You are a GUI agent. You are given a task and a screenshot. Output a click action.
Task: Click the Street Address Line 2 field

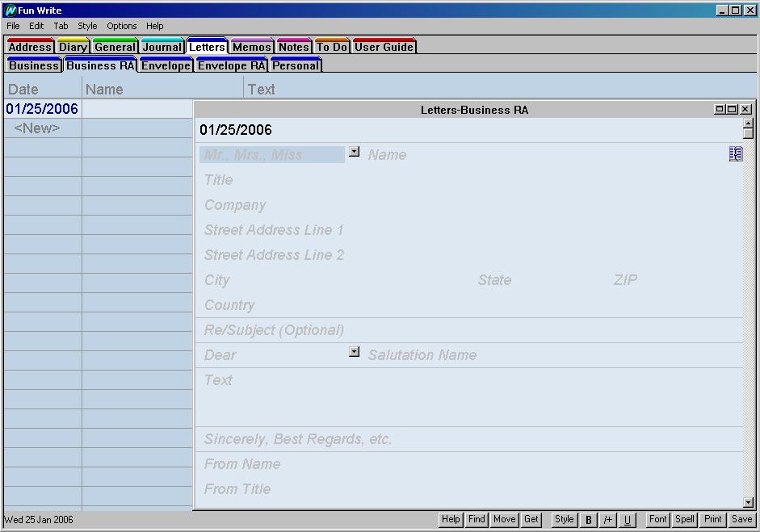468,255
